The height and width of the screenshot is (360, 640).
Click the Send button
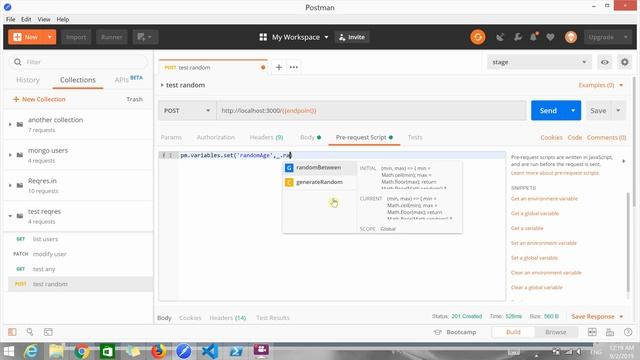click(548, 111)
